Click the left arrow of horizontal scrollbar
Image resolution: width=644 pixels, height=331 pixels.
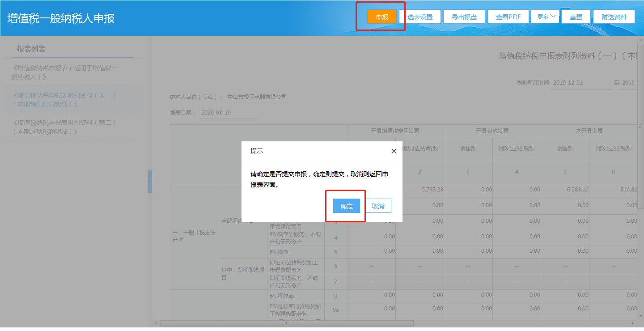pyautogui.click(x=156, y=323)
